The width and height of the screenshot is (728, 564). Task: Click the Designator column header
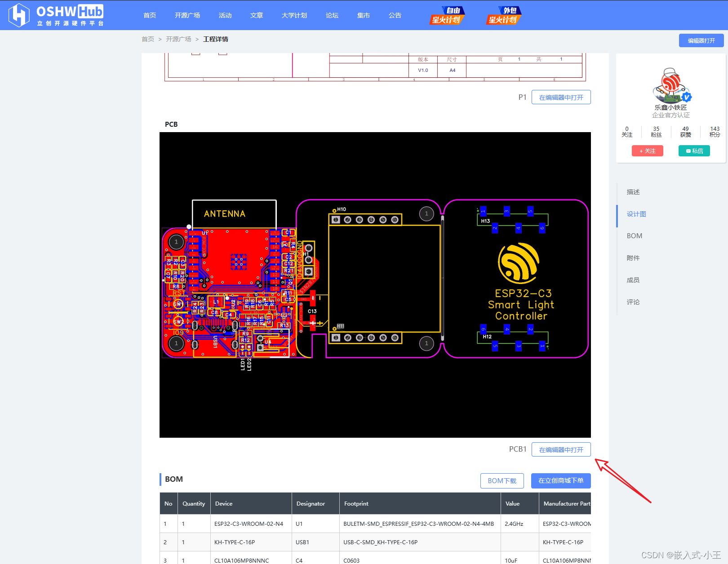pos(316,503)
